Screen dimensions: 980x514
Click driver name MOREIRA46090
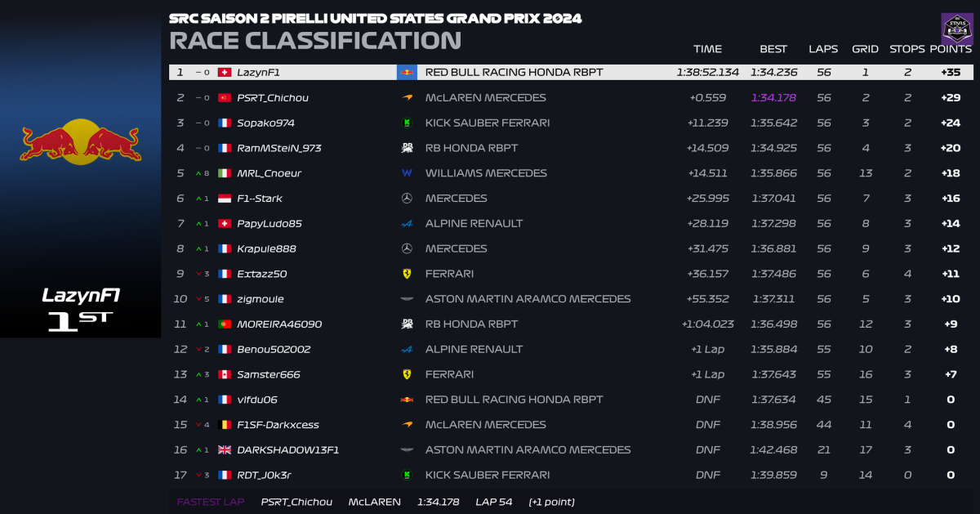click(x=279, y=324)
